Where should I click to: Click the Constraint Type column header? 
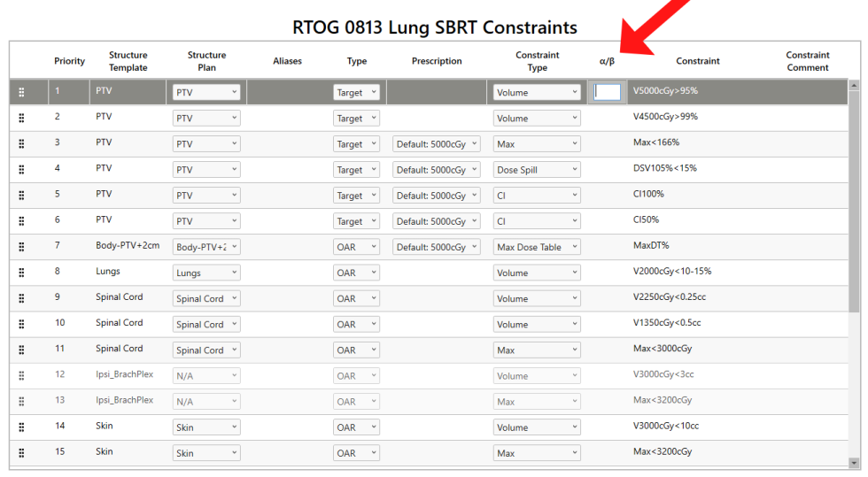tap(537, 61)
